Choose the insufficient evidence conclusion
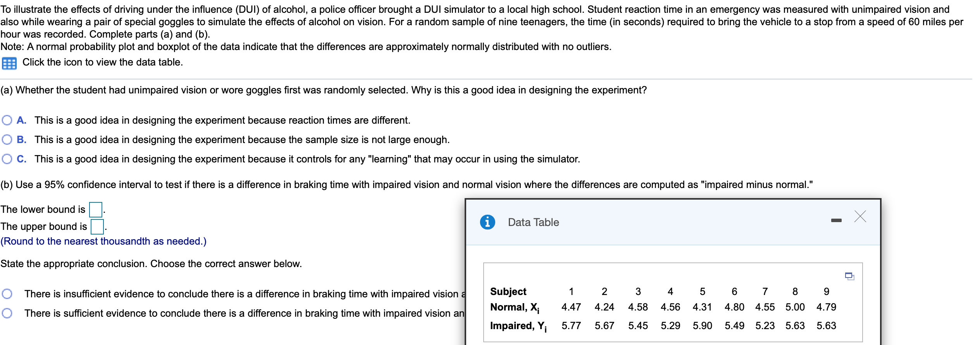Image resolution: width=980 pixels, height=345 pixels. 7,294
